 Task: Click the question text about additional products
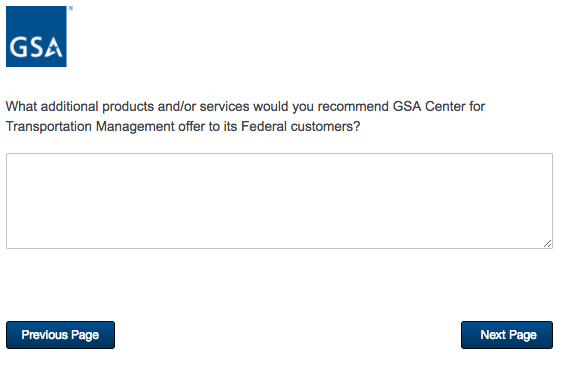point(245,116)
